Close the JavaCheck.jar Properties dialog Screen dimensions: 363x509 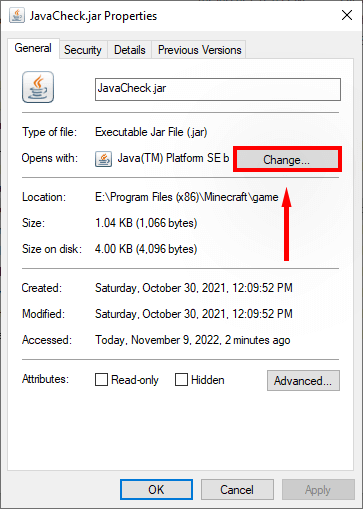point(347,15)
